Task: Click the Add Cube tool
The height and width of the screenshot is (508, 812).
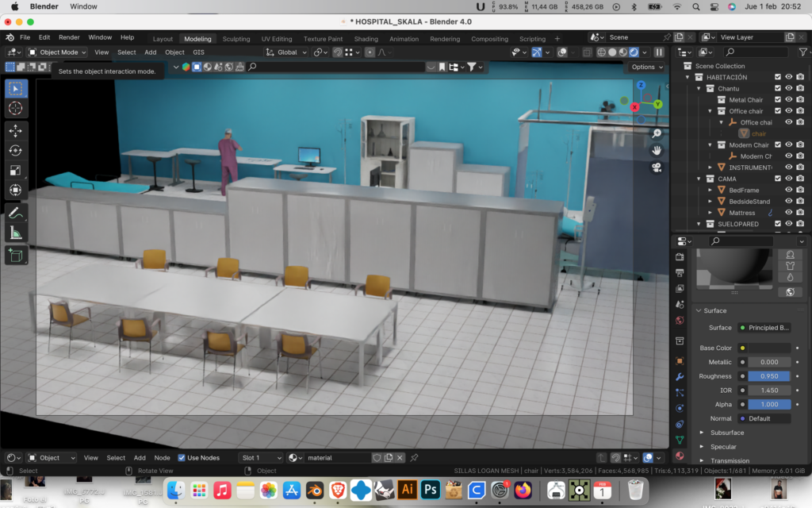Action: 17,256
